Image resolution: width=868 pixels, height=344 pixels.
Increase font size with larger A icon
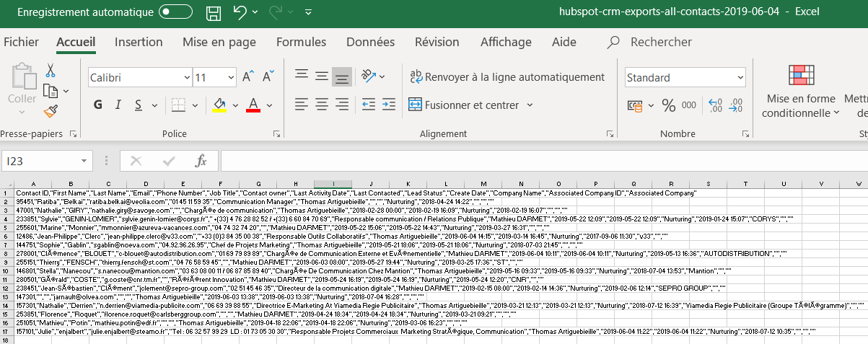point(248,77)
